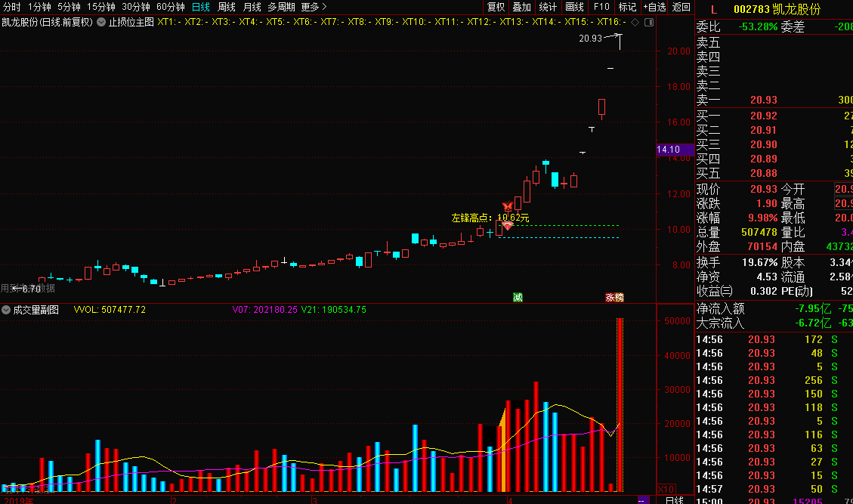Click the 净资 4.53 value
853x504 pixels.
point(767,277)
